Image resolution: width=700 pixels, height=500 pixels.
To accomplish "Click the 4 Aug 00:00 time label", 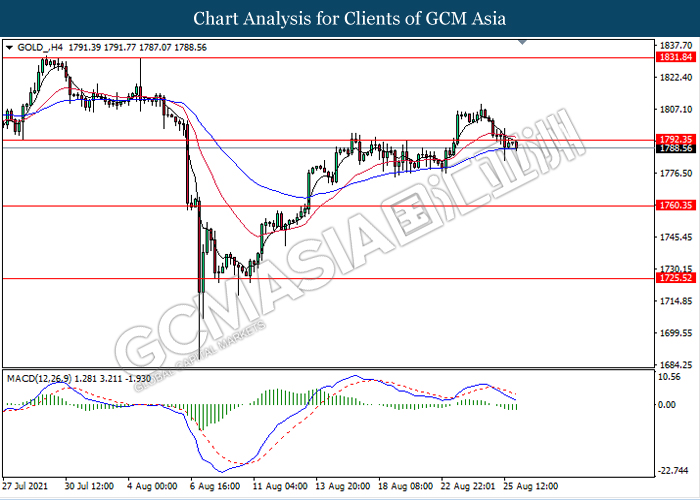I will [x=152, y=486].
